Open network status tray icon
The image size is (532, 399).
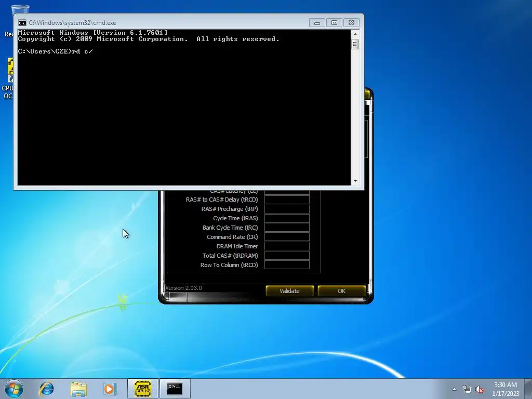(x=467, y=389)
